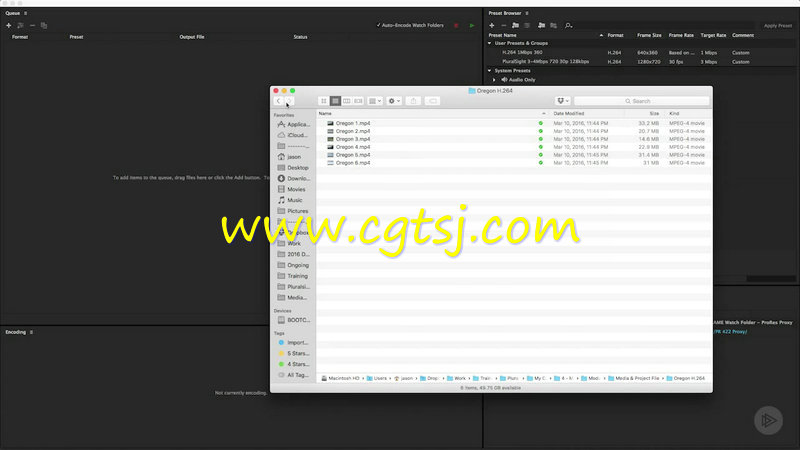Click the Encoding panel tab

(x=15, y=332)
